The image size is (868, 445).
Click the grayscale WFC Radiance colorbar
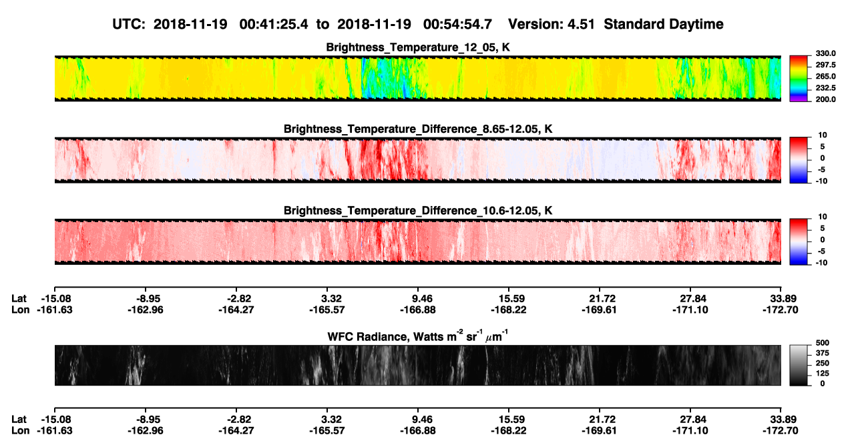coord(799,365)
